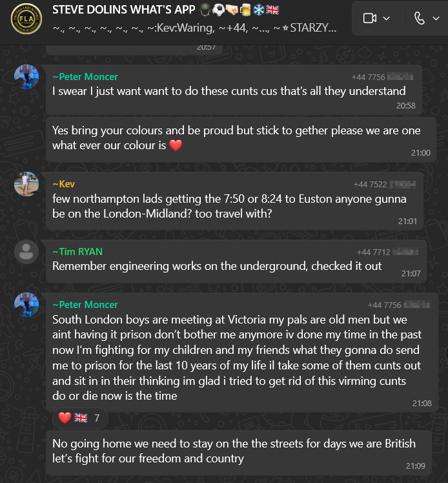
Task: Click the +44 7712 phone number
Action: click(x=374, y=252)
